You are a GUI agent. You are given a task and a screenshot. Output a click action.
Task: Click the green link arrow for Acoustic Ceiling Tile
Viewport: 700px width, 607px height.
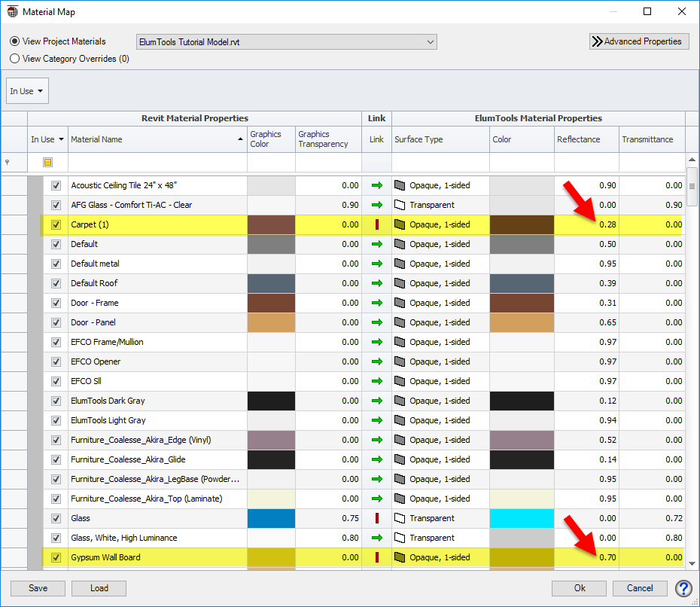[376, 185]
